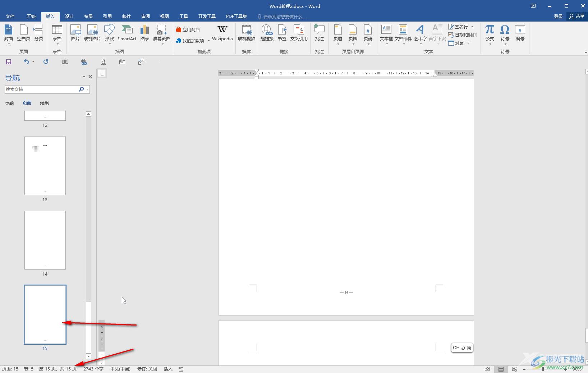
Task: Share the document (共享)
Action: click(x=577, y=16)
